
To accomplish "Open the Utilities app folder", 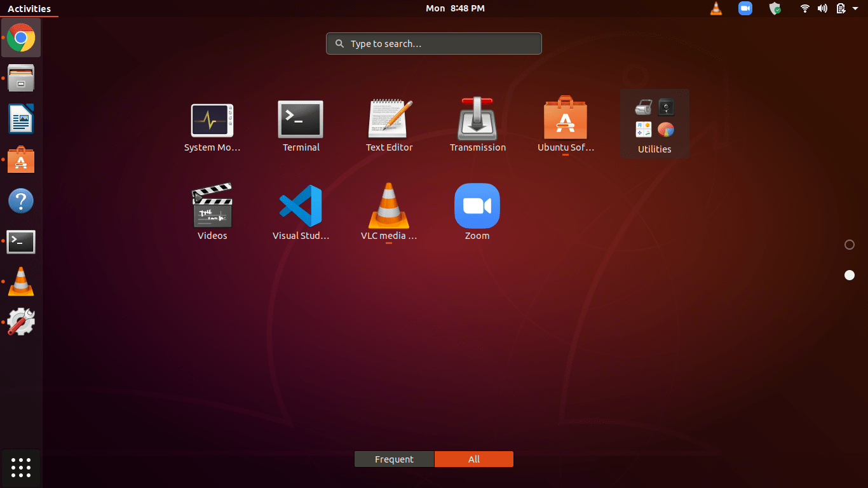I will click(x=654, y=125).
